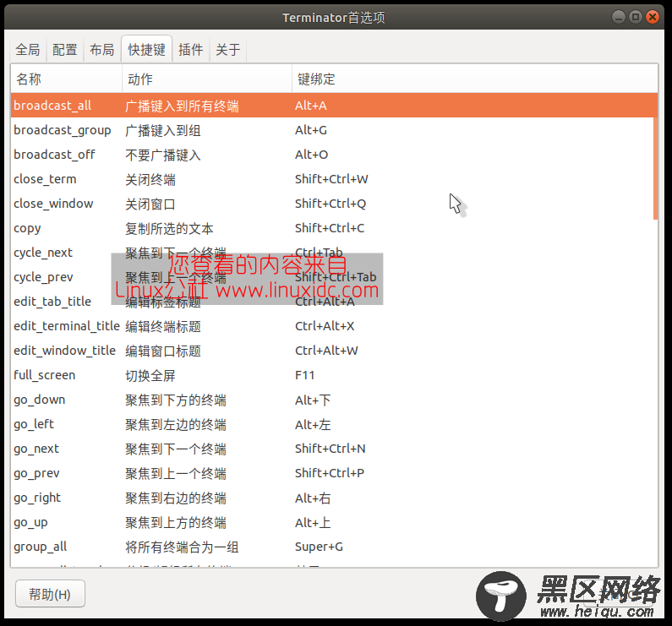This screenshot has width=672, height=626.
Task: Select the go_right row
Action: tap(334, 498)
